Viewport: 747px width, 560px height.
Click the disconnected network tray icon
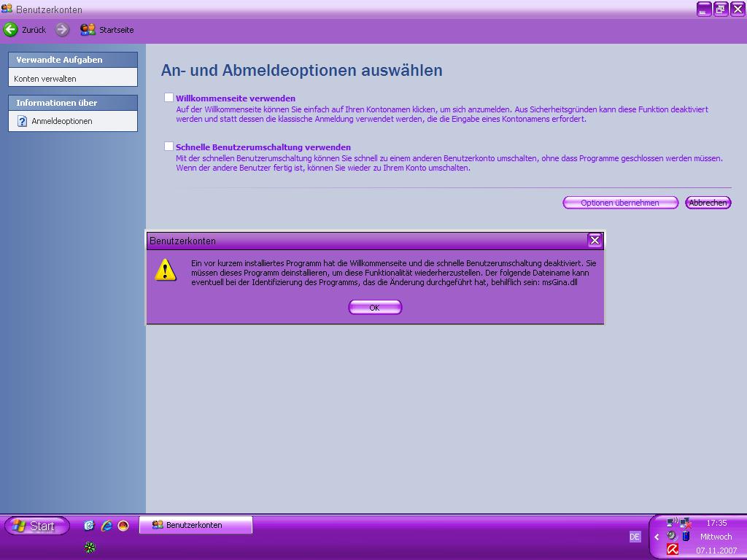tap(686, 523)
